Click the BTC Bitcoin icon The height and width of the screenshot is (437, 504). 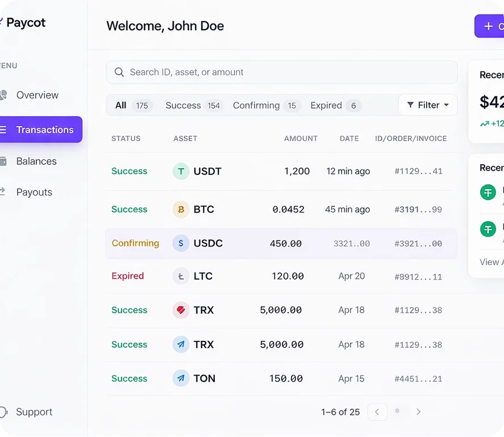click(x=181, y=210)
